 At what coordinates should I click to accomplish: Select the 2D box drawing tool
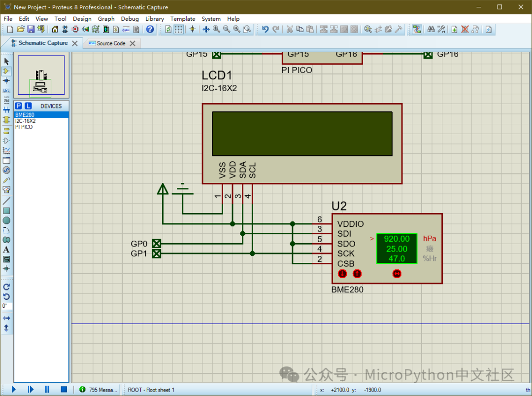click(6, 211)
